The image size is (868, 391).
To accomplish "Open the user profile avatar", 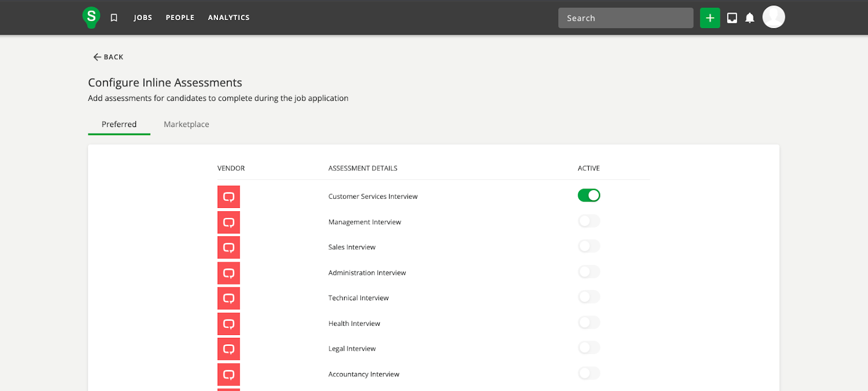I will (x=773, y=17).
